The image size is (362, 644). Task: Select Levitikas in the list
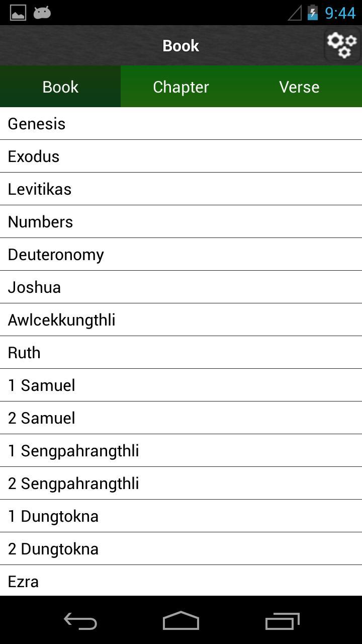[x=181, y=189]
